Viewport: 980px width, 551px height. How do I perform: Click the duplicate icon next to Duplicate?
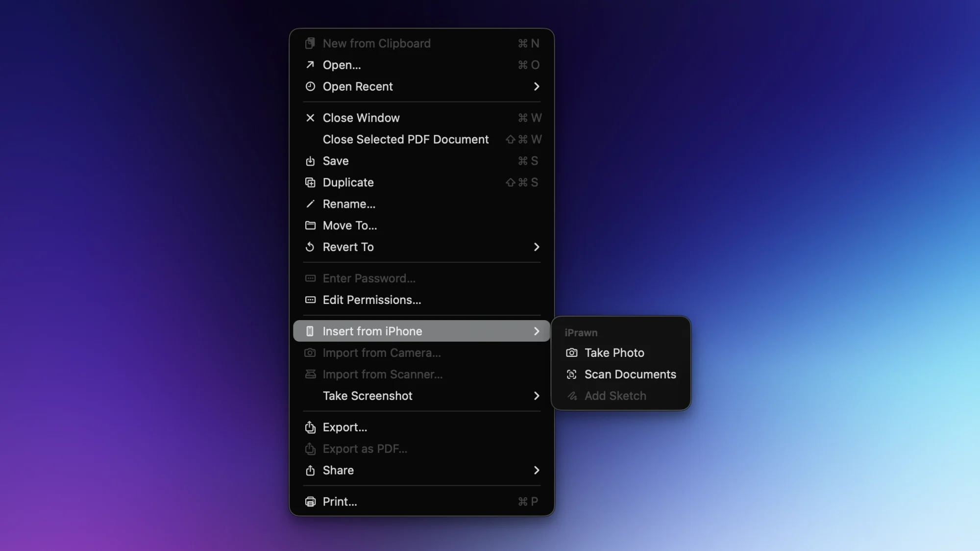pos(310,182)
